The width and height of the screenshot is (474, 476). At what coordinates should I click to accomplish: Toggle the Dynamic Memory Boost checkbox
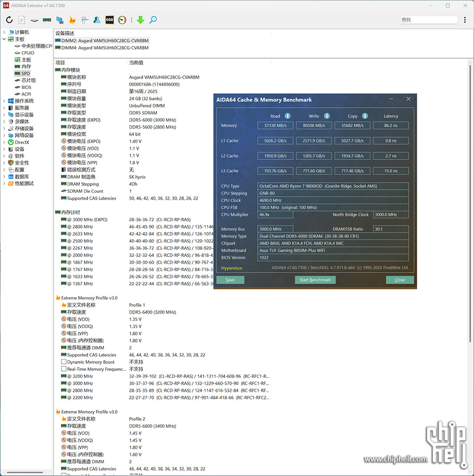coord(64,361)
